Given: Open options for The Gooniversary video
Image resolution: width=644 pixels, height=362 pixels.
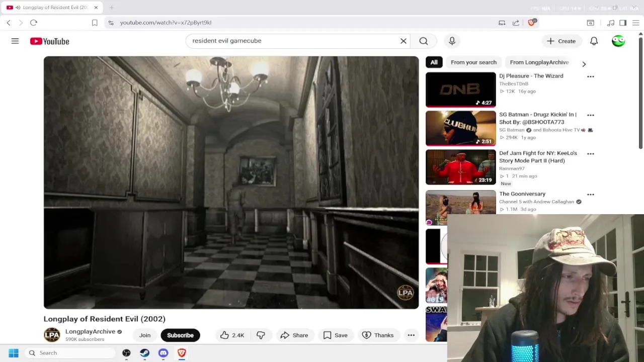Looking at the screenshot, I should pos(590,195).
